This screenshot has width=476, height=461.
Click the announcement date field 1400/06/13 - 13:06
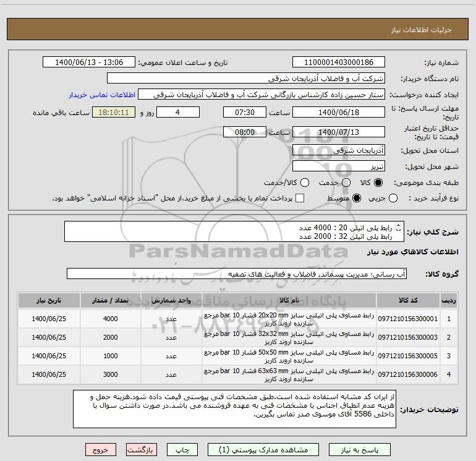coord(89,62)
